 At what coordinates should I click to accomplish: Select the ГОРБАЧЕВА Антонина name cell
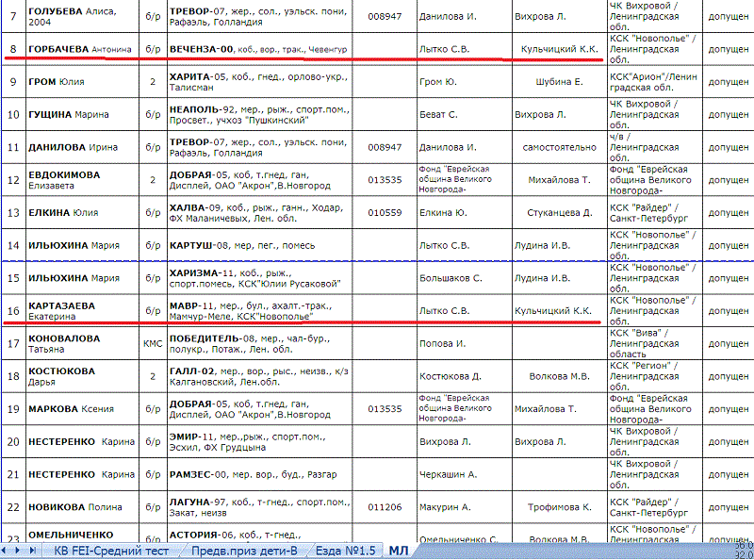[79, 48]
